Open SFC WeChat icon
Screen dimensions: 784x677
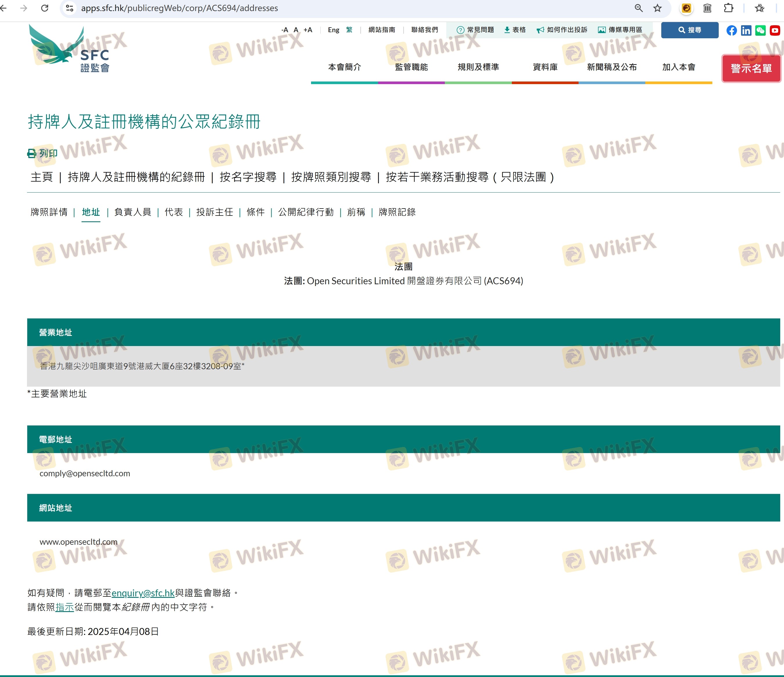(x=760, y=30)
